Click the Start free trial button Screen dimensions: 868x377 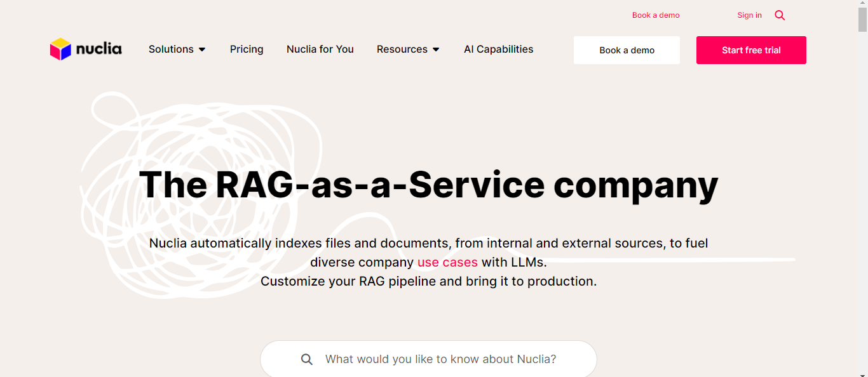click(x=751, y=50)
